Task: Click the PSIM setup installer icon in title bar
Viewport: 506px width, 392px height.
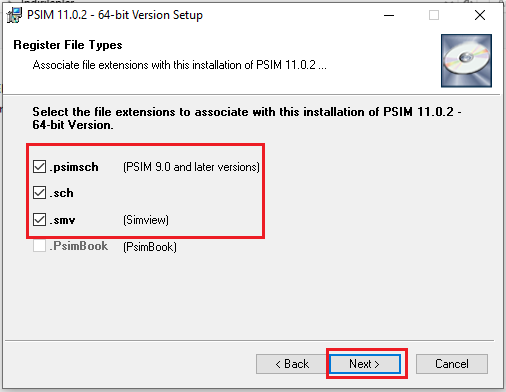Action: (x=14, y=15)
